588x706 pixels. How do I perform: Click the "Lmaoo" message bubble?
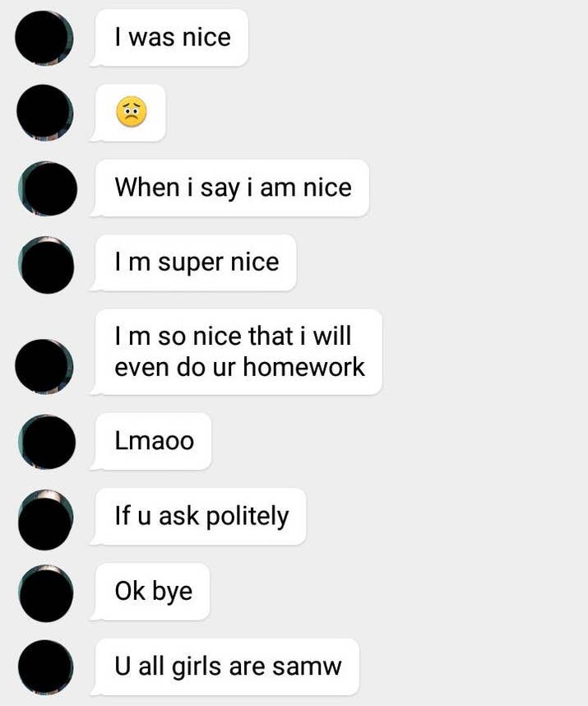(x=155, y=441)
